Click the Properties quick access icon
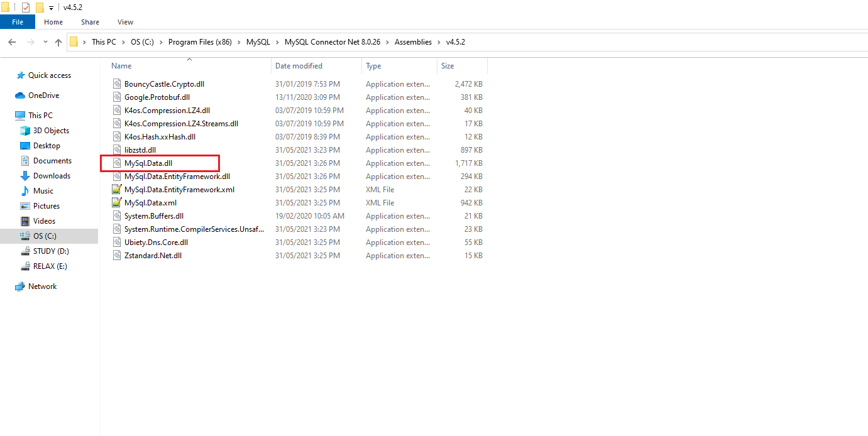The image size is (868, 436). (26, 7)
